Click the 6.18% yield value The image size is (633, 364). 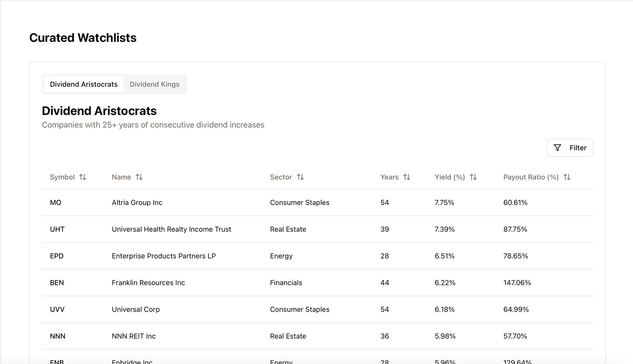click(x=444, y=309)
